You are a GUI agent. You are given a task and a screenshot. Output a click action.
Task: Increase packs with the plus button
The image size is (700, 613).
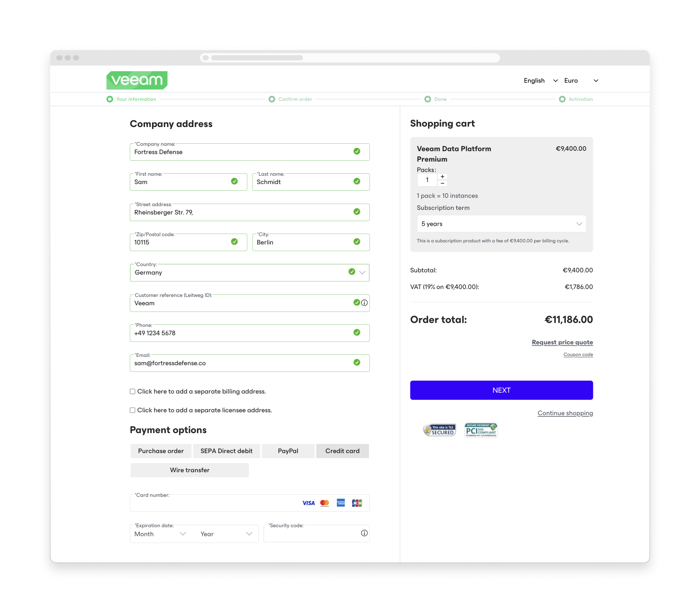point(442,177)
